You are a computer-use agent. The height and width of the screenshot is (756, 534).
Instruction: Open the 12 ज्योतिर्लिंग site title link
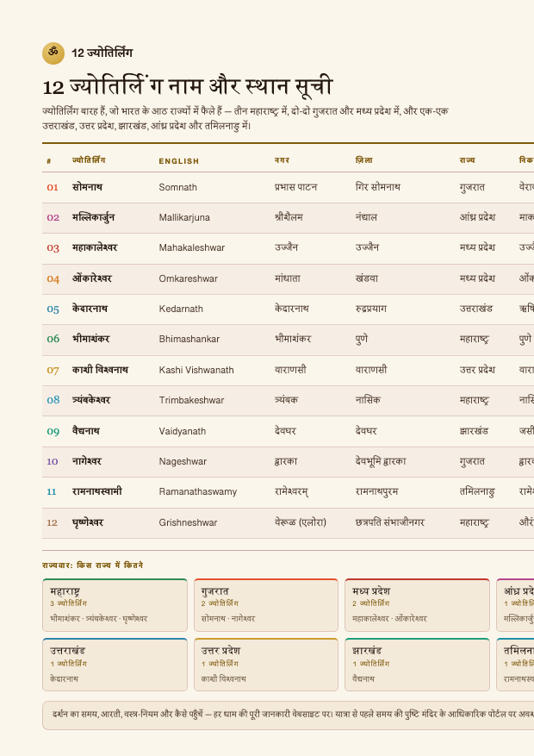pyautogui.click(x=102, y=53)
